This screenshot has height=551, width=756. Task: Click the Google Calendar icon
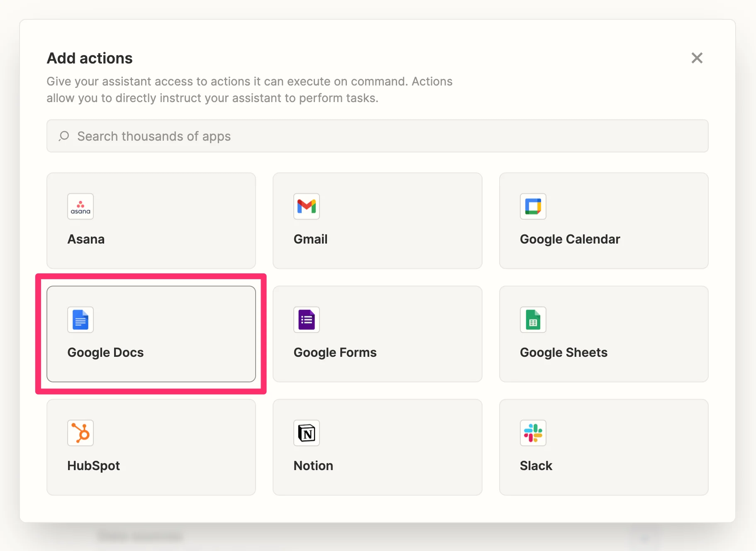point(533,206)
